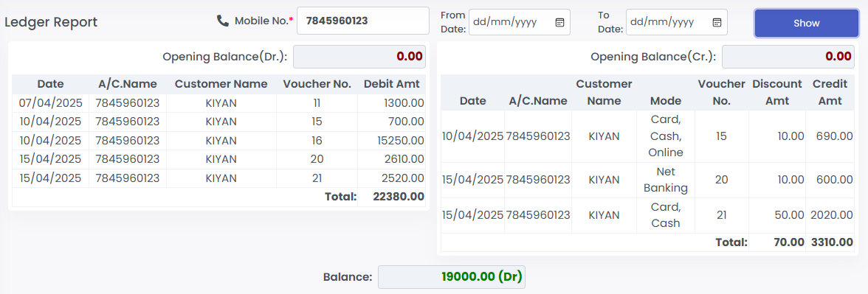Click the Balance 19000.00 (Dr) field
Screen dimensions: 868x294
(452, 277)
